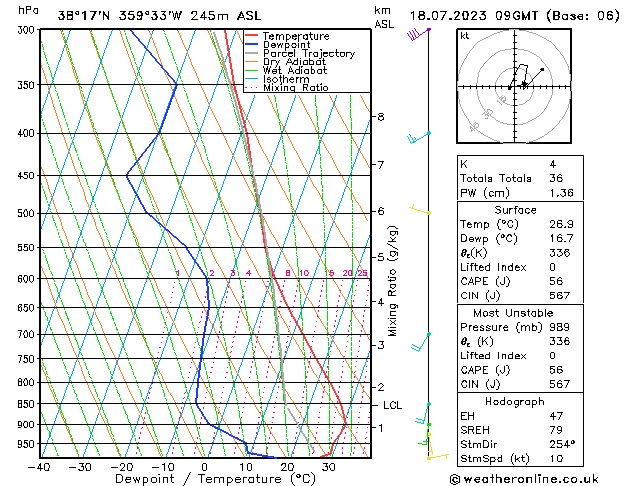Click the 300 pressure level label

(28, 30)
